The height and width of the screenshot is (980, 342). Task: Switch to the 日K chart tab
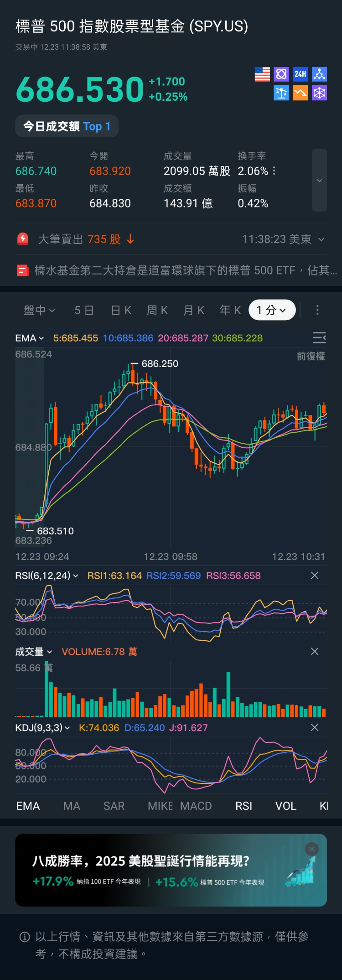(x=121, y=310)
